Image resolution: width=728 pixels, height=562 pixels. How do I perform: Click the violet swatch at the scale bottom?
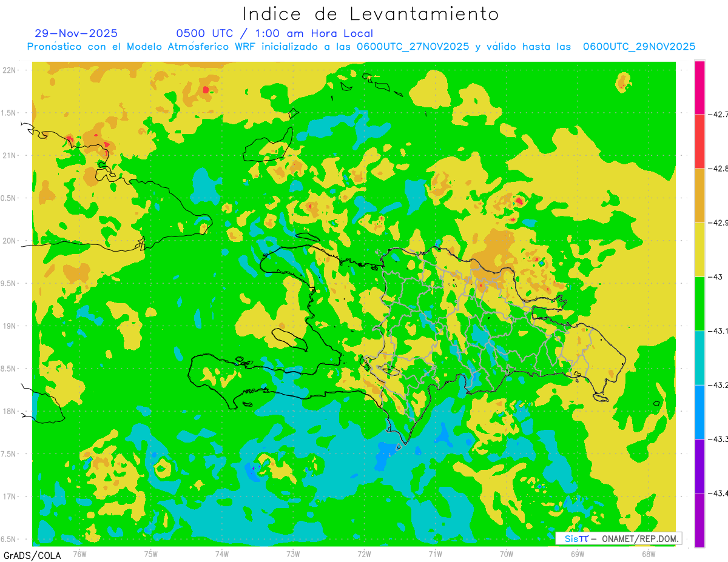pos(699,520)
